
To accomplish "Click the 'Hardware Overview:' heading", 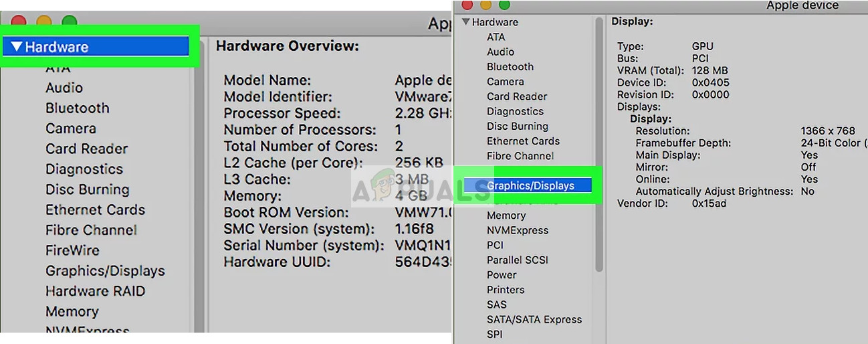I will [288, 46].
